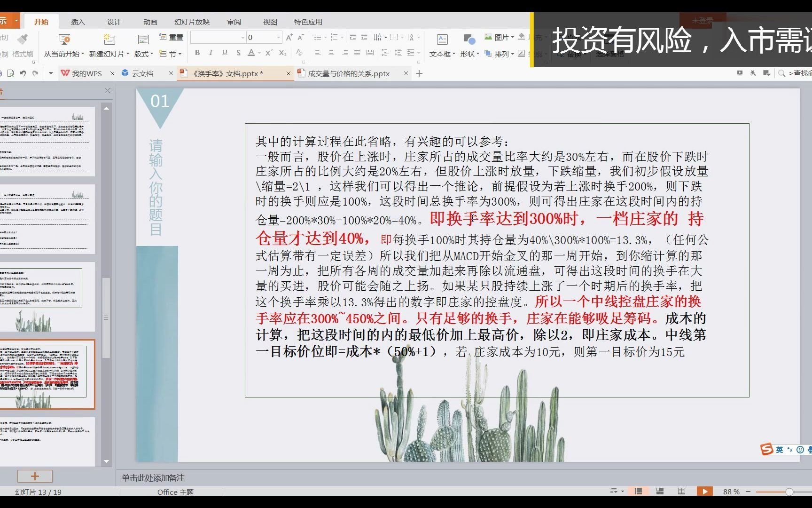Expand the font name combo box
812x508 pixels.
click(243, 38)
